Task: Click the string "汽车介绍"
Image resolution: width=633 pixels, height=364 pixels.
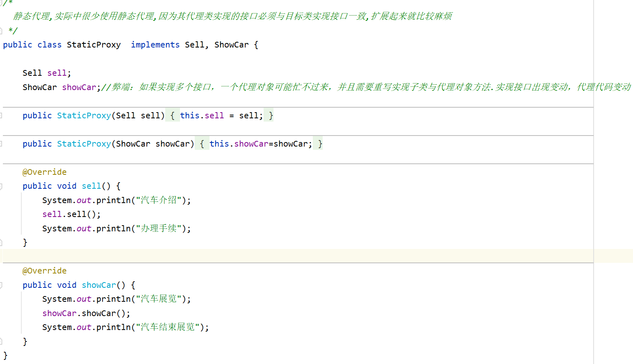Action: click(159, 200)
